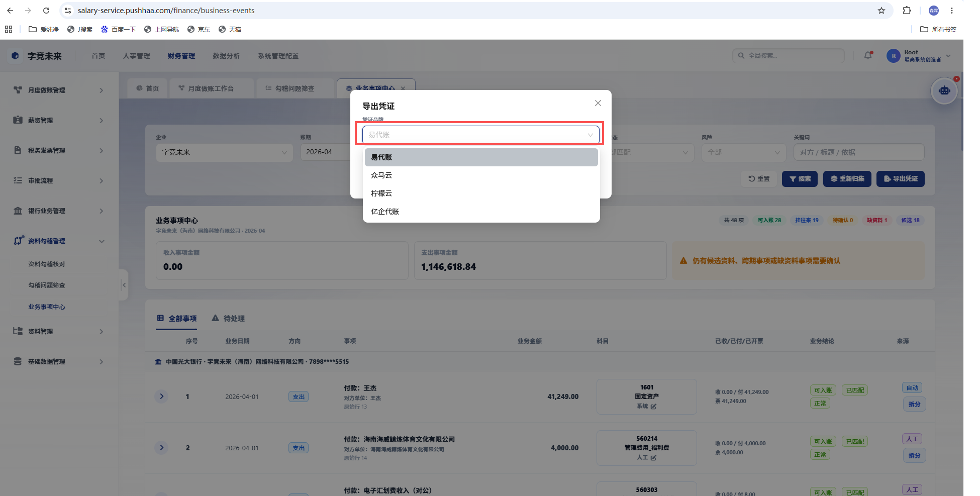Expand row 1 details chevron

click(161, 396)
